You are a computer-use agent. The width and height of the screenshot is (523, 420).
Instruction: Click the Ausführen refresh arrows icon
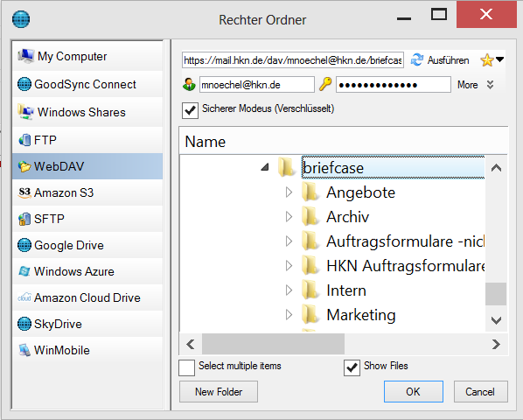pos(417,60)
